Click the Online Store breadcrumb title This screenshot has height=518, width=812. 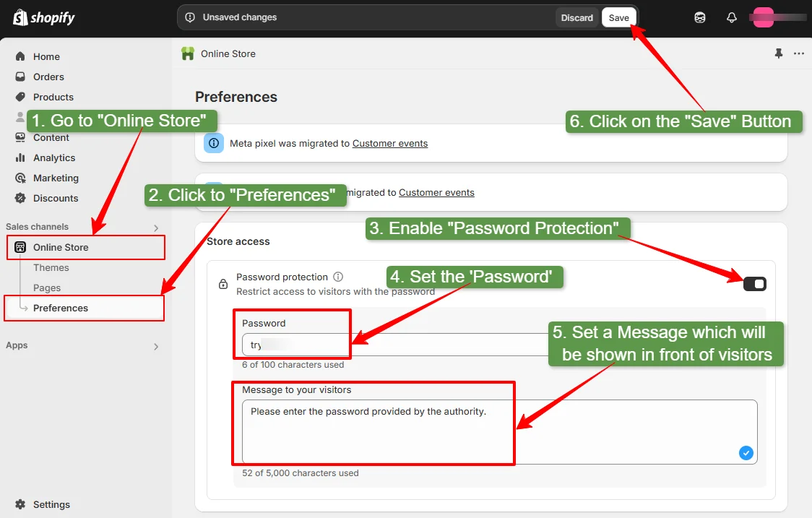point(228,54)
